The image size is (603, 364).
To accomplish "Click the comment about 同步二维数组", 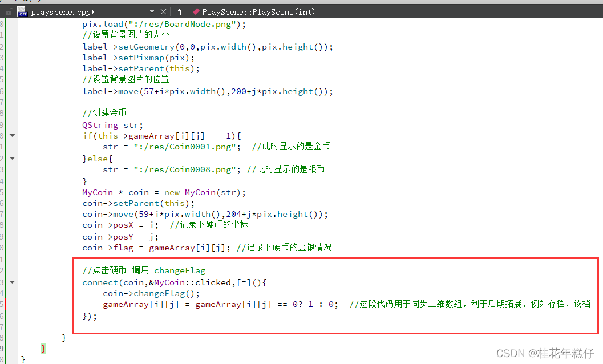I will coord(470,304).
